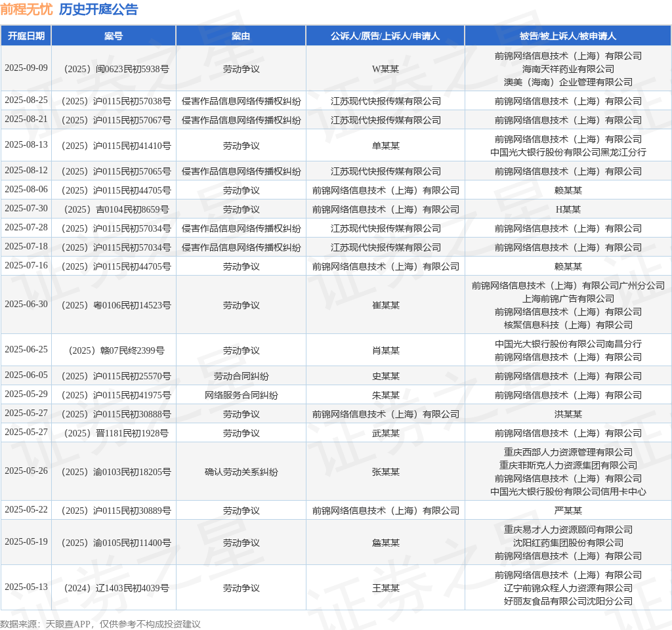This screenshot has height=630, width=672.
Task: Select date cell 2025-08-21
Action: [26, 119]
